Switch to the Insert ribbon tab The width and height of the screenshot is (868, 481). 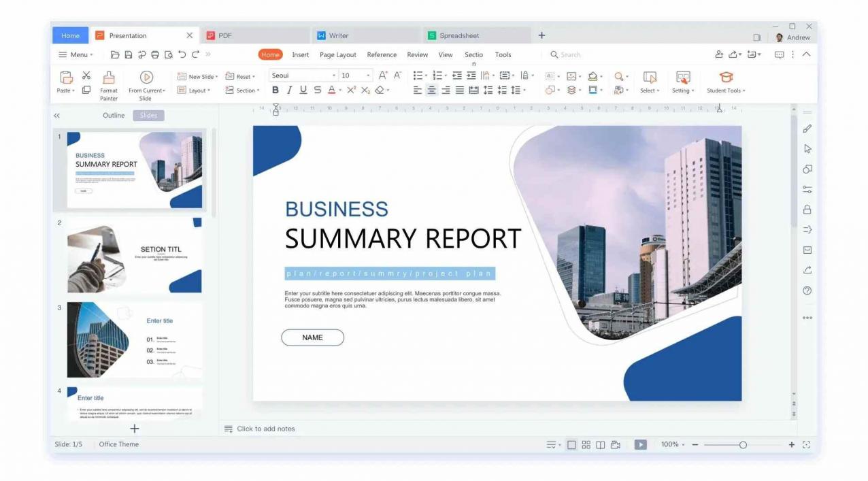pyautogui.click(x=301, y=54)
